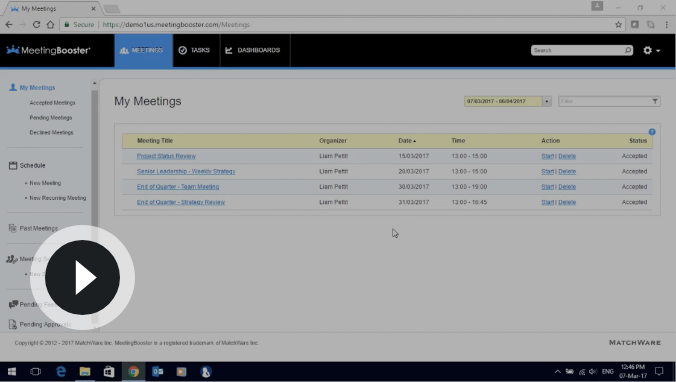Screen dimensions: 676x382
Task: Close the My Meetings browser tab
Action: pos(93,9)
